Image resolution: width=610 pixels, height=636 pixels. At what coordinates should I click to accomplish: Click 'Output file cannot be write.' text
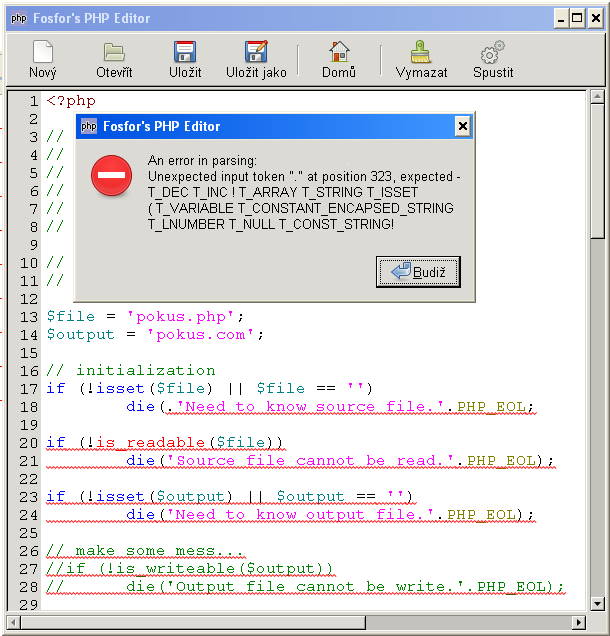pos(315,586)
